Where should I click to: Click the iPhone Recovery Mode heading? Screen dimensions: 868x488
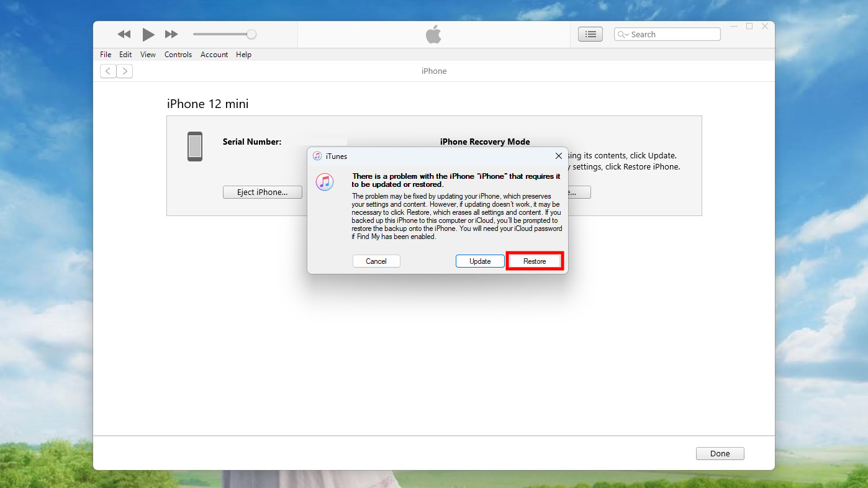pos(485,142)
